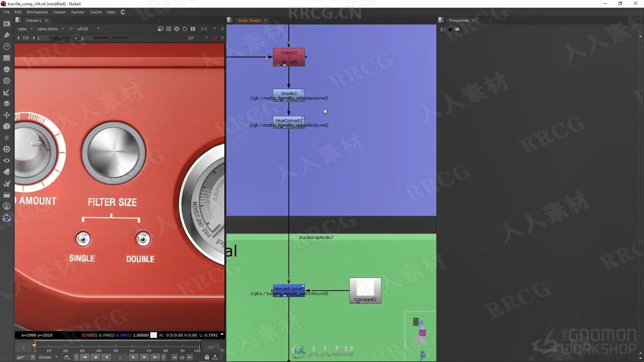Toggle the gamma Y button
Image resolution: width=644 pixels, height=362 pixels.
click(76, 38)
